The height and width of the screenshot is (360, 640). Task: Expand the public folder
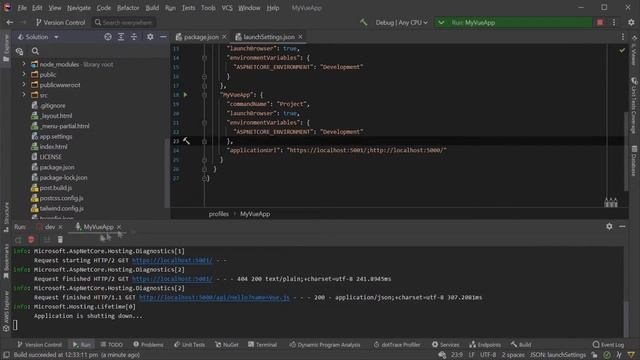[24, 74]
